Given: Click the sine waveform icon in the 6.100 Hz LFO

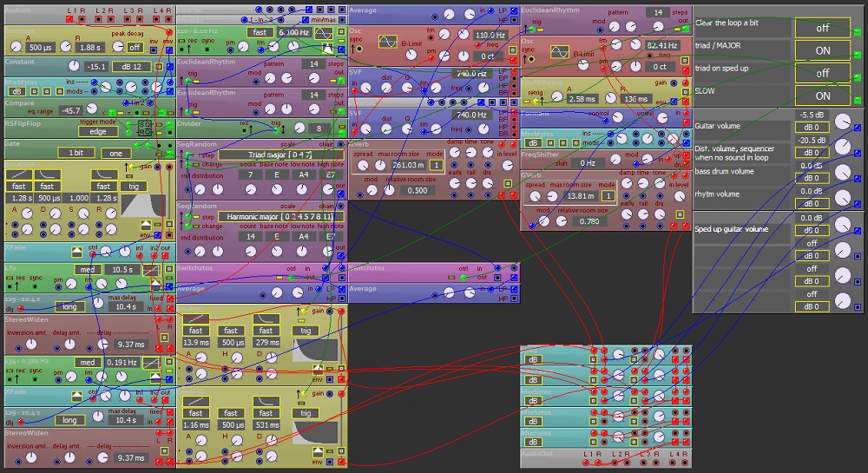Looking at the screenshot, I should pyautogui.click(x=324, y=33).
